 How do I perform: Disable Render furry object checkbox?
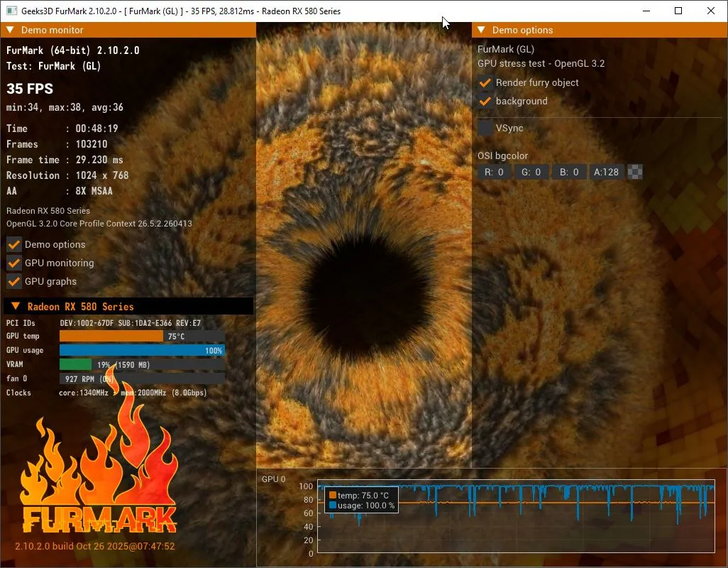[485, 82]
